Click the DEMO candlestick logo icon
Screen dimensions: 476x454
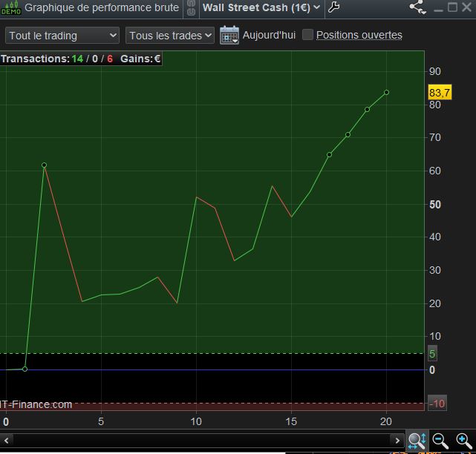(x=11, y=8)
